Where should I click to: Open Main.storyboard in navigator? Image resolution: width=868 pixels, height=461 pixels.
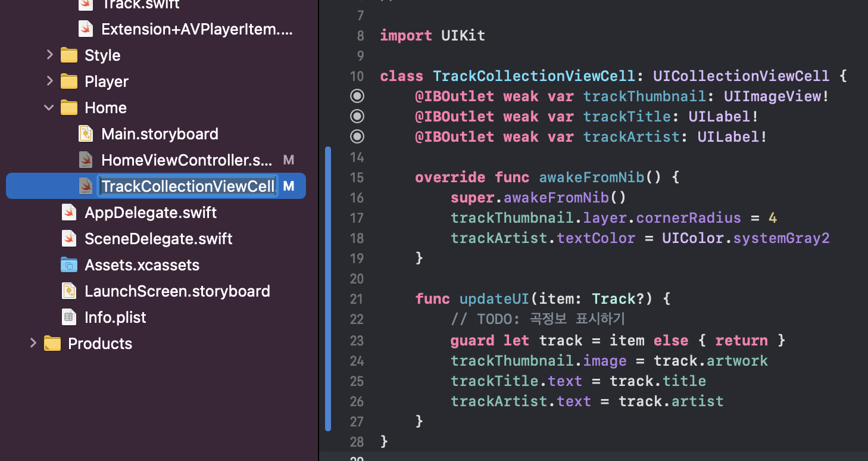[160, 134]
